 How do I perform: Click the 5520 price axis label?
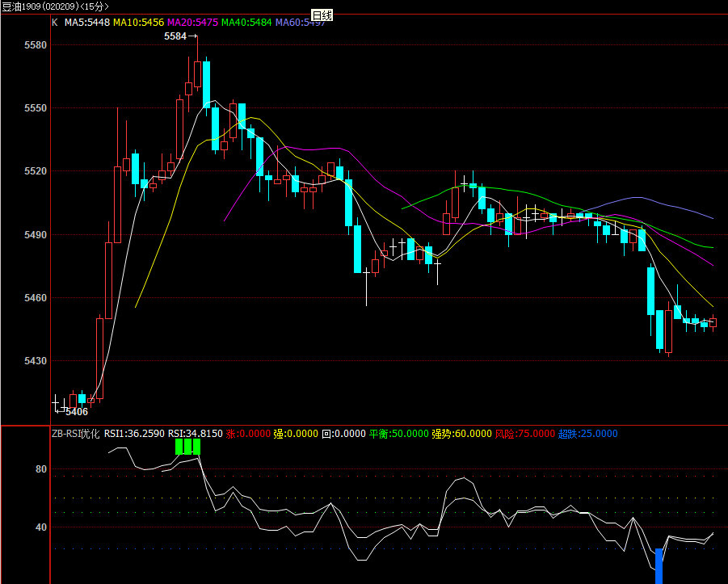click(36, 171)
